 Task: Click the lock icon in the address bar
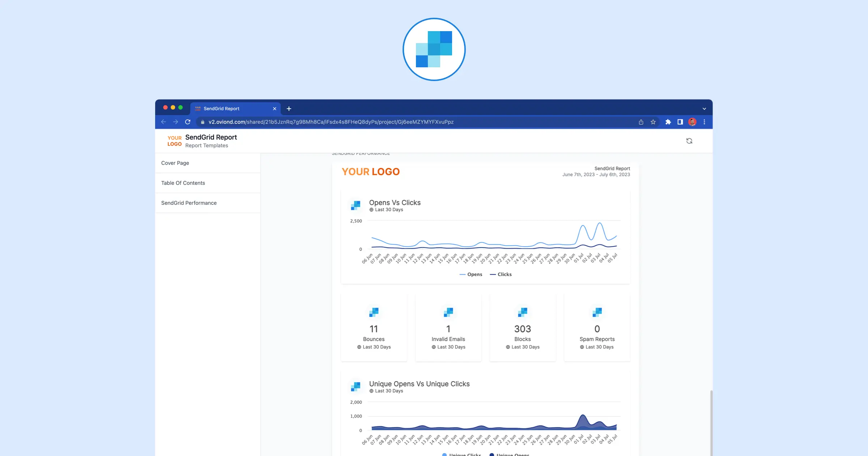click(x=203, y=122)
